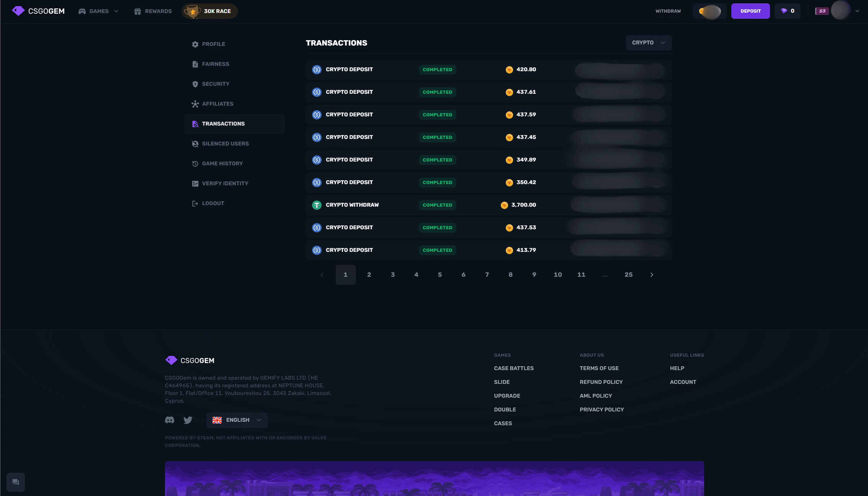Screen dimensions: 868x496
Task: Open the 30K Race banner
Action: click(x=209, y=11)
